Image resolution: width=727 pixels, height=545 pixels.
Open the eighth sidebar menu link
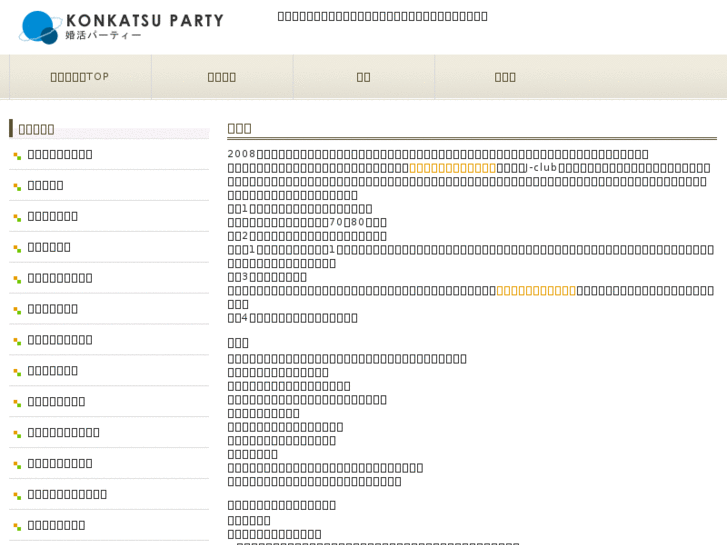[x=53, y=371]
